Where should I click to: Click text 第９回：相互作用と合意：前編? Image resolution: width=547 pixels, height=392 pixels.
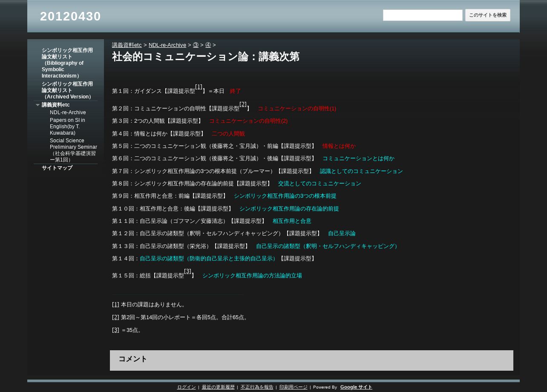click(151, 196)
